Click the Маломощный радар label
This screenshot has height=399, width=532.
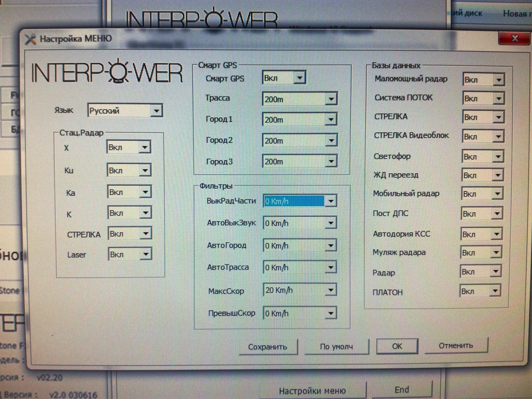click(411, 79)
